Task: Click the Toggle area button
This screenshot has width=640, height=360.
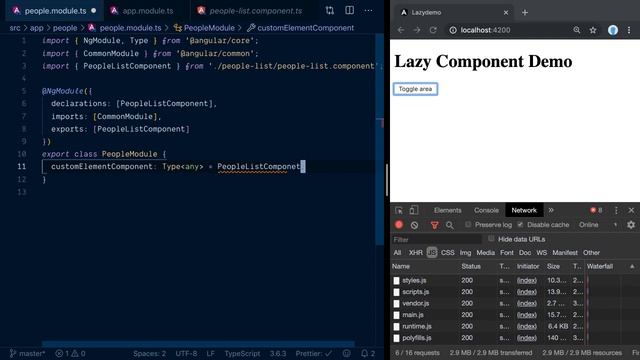Action: 415,89
